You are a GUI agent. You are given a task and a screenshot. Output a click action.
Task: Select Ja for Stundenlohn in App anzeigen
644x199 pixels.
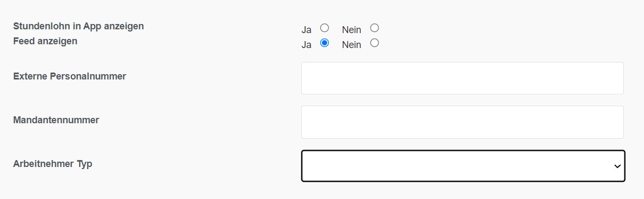tap(325, 28)
